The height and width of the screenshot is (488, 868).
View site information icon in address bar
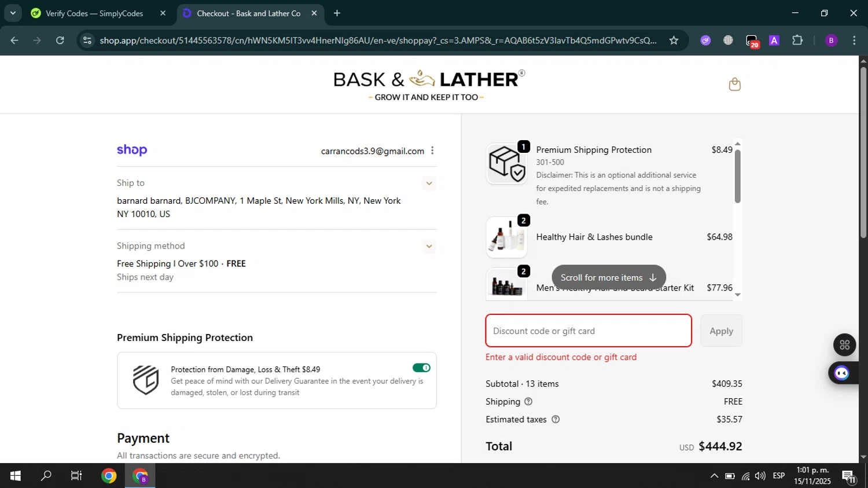(87, 40)
